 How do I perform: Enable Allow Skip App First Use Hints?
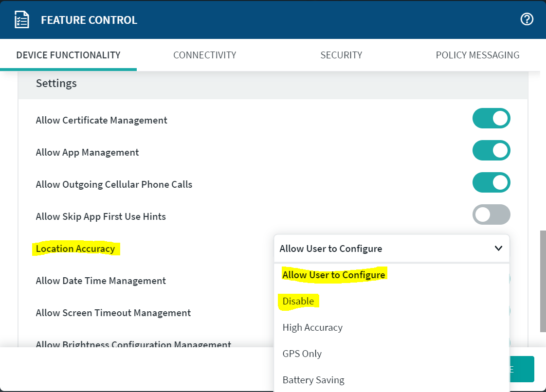tap(491, 214)
